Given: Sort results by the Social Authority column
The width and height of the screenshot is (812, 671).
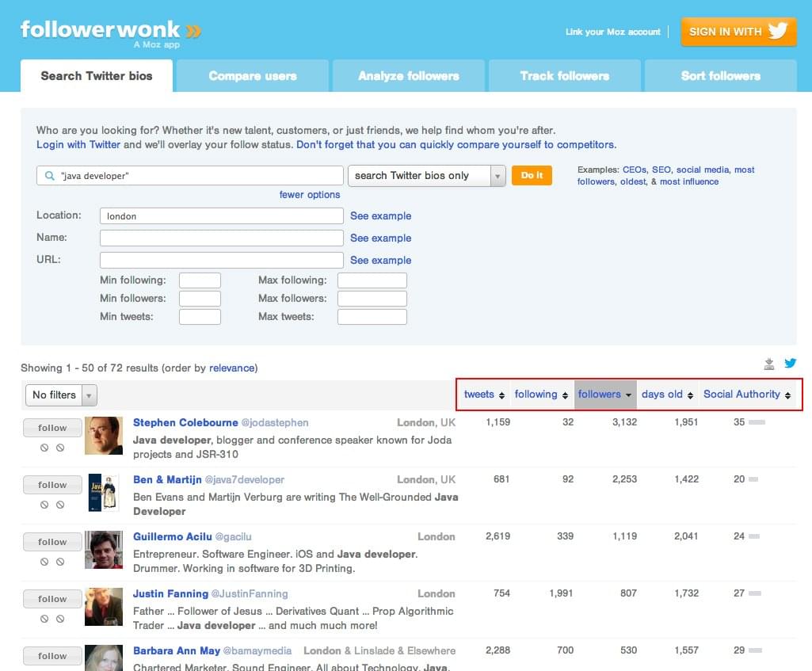Looking at the screenshot, I should pyautogui.click(x=747, y=395).
